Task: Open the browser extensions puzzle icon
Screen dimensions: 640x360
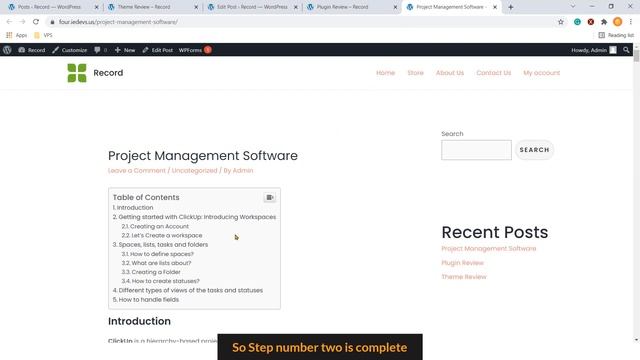Action: click(604, 22)
